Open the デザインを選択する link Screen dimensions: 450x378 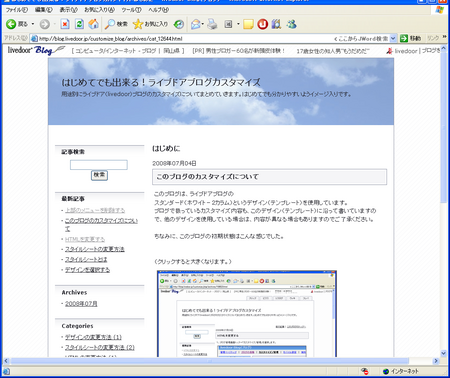click(x=87, y=270)
